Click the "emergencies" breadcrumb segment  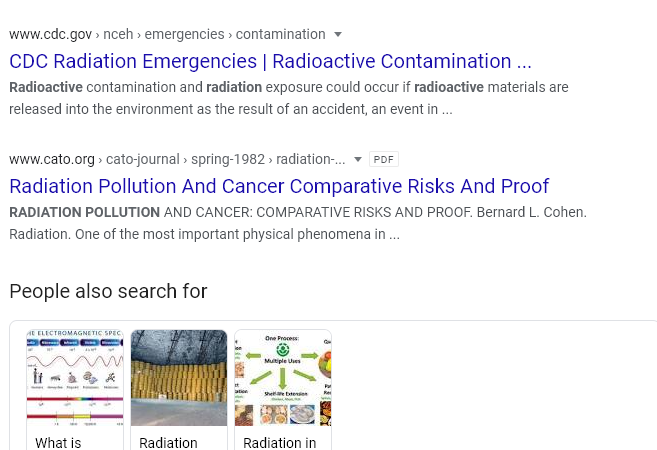coord(184,34)
